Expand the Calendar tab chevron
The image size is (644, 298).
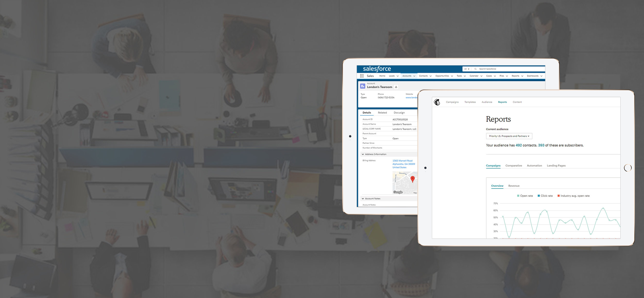point(481,76)
